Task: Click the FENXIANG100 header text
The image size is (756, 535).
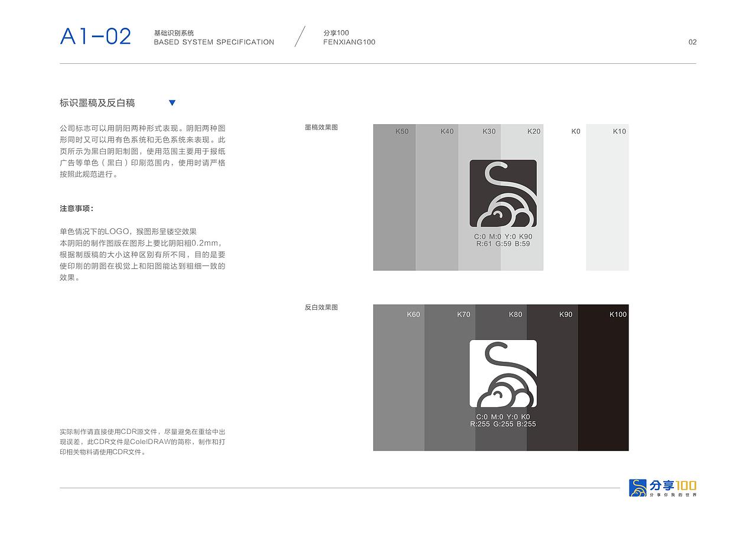Action: [350, 42]
